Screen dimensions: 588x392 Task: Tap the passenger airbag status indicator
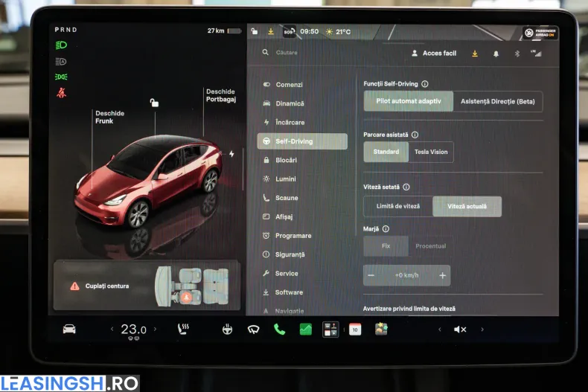[x=540, y=33]
